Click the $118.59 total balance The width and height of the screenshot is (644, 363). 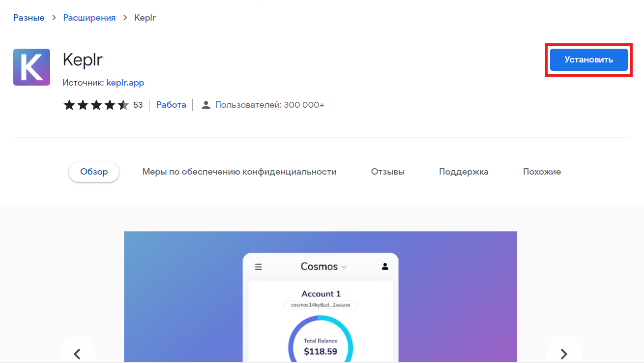pos(321,351)
